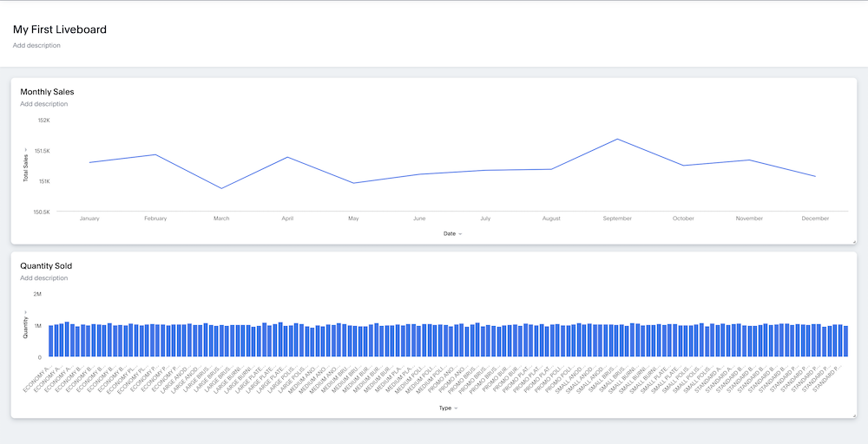The image size is (868, 444).
Task: Select the Quantity Sold chart title
Action: [x=46, y=265]
